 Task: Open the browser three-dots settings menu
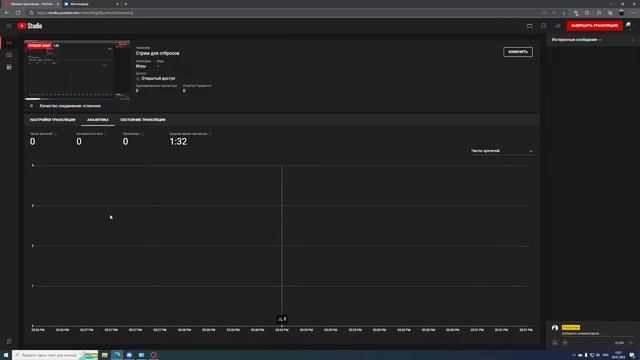click(x=633, y=13)
